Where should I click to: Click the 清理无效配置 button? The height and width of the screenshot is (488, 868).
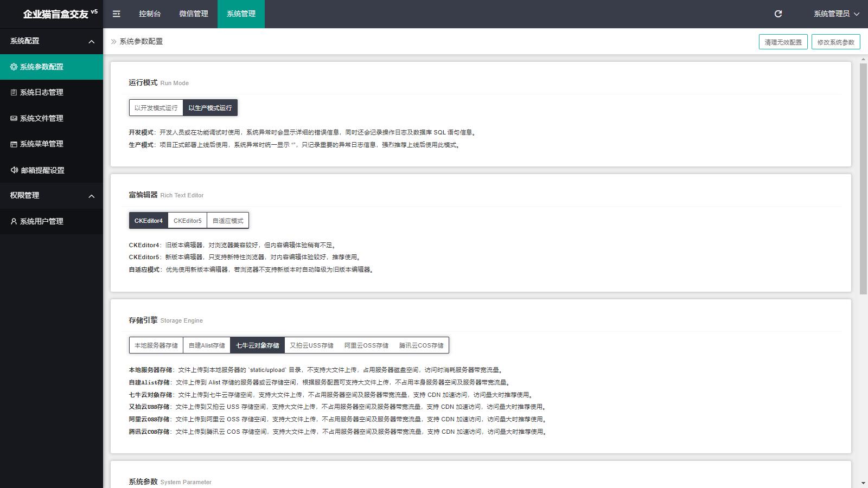coord(783,42)
